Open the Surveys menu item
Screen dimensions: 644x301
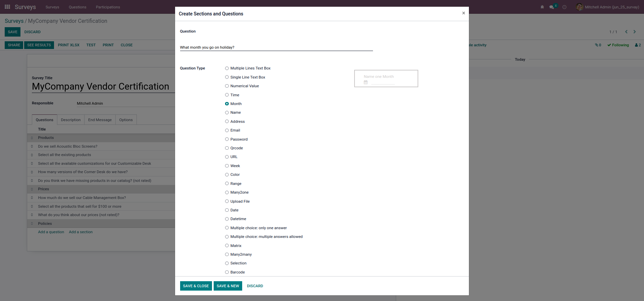(52, 7)
